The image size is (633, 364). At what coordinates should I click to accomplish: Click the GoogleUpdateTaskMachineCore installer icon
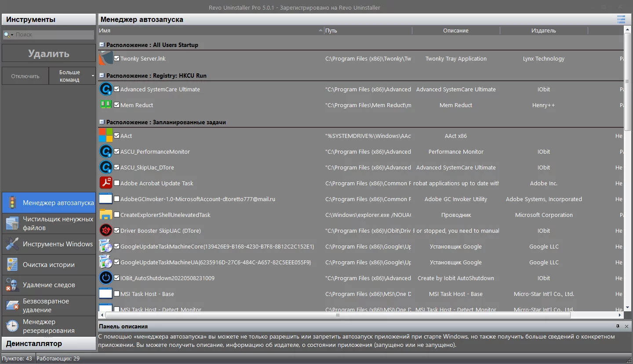coord(106,246)
